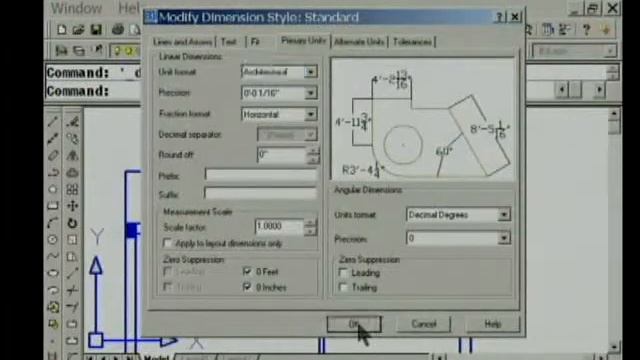Image resolution: width=640 pixels, height=360 pixels.
Task: Select the Spline draw tool
Action: (x=53, y=256)
